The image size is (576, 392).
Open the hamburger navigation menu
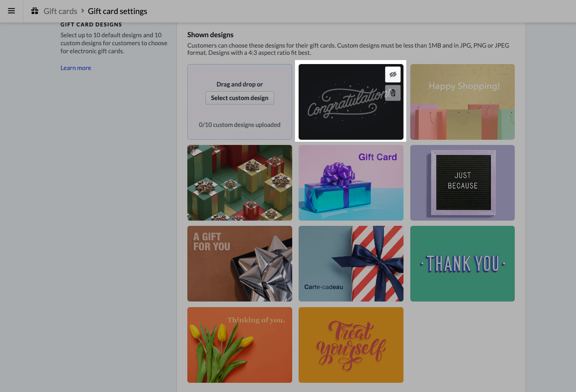12,11
